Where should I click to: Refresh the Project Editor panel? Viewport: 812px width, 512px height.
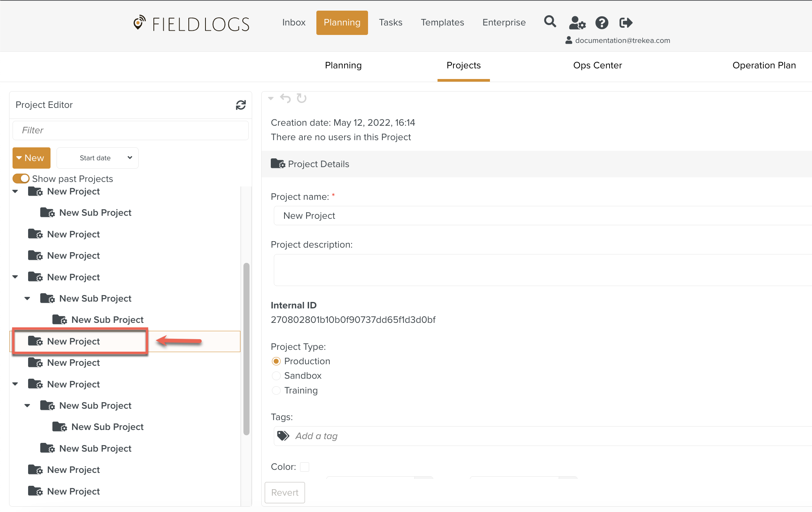click(241, 105)
